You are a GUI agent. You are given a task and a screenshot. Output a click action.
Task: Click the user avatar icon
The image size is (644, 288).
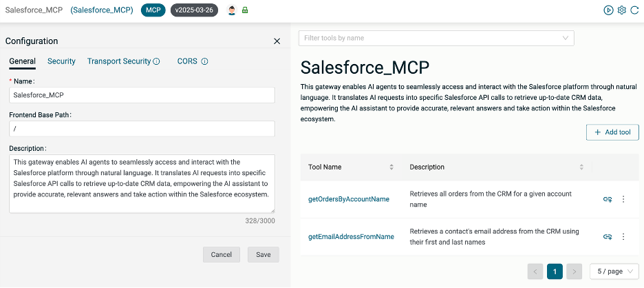point(232,10)
